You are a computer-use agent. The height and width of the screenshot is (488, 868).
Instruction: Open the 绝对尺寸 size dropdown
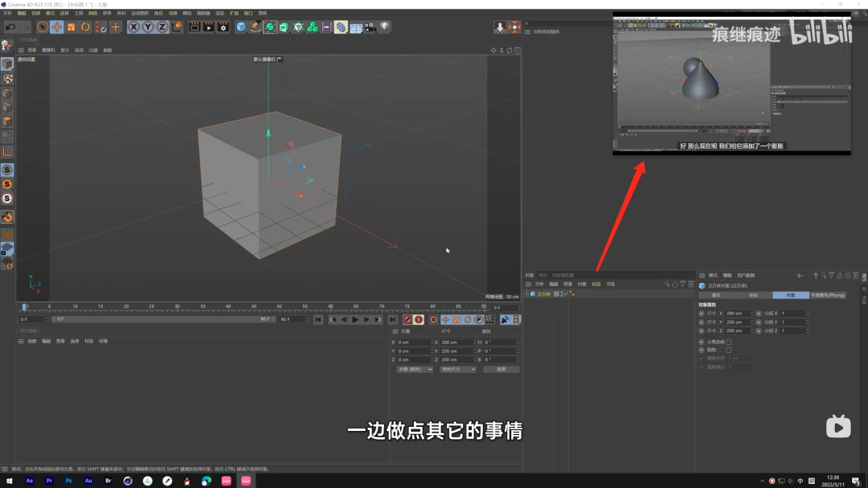coord(457,369)
